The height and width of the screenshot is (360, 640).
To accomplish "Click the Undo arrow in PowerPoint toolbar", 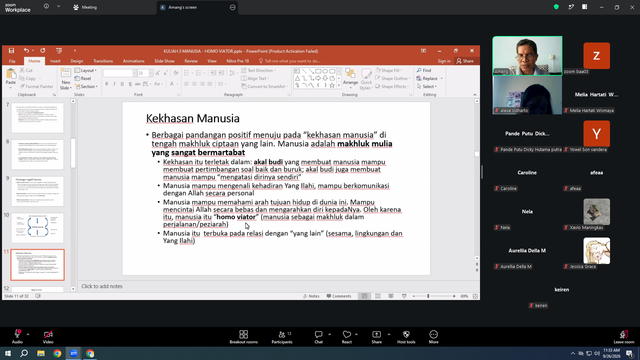I will coord(26,51).
